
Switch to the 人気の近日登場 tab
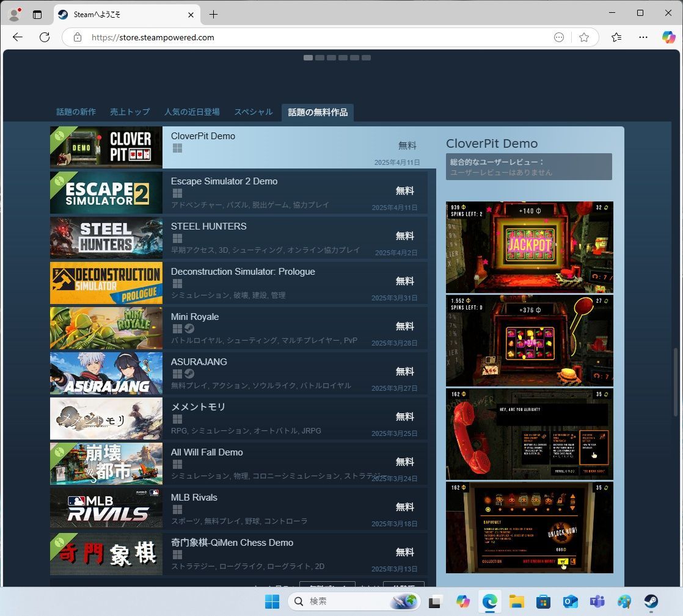[x=192, y=112]
